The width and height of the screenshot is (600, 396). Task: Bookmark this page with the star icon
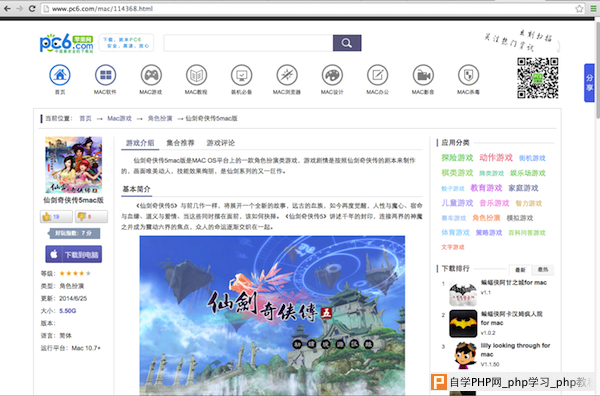[579, 8]
